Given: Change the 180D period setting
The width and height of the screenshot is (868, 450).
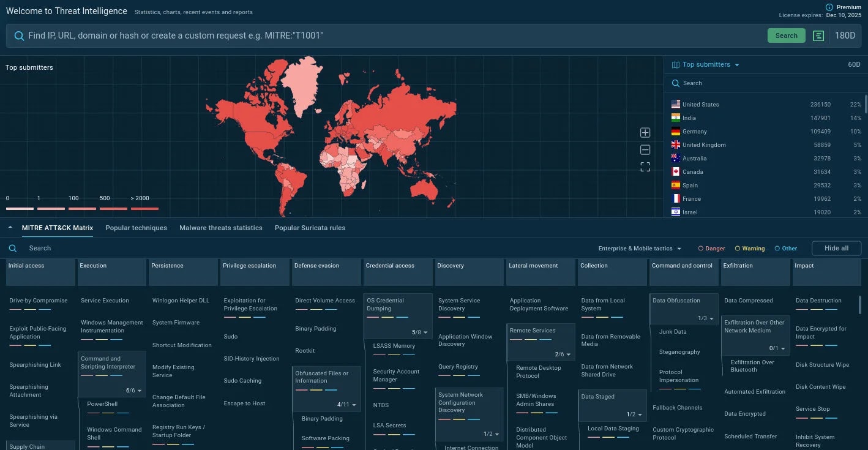Looking at the screenshot, I should click(x=845, y=36).
